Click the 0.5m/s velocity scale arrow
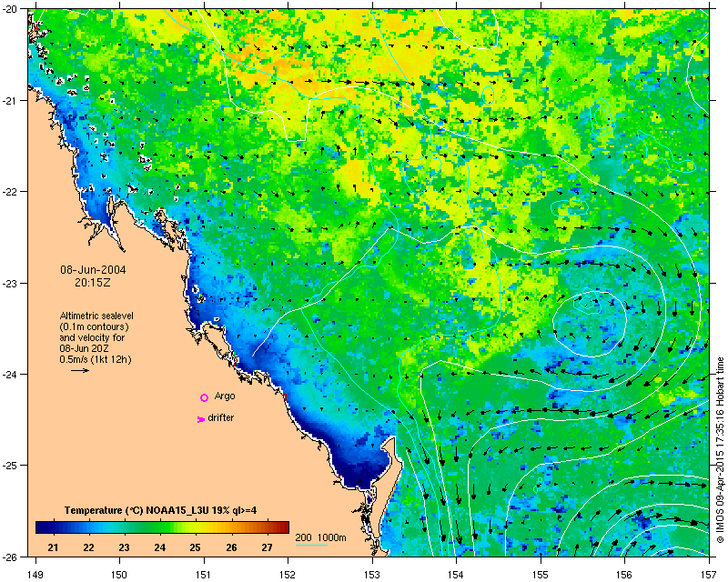The image size is (728, 582). coord(80,370)
